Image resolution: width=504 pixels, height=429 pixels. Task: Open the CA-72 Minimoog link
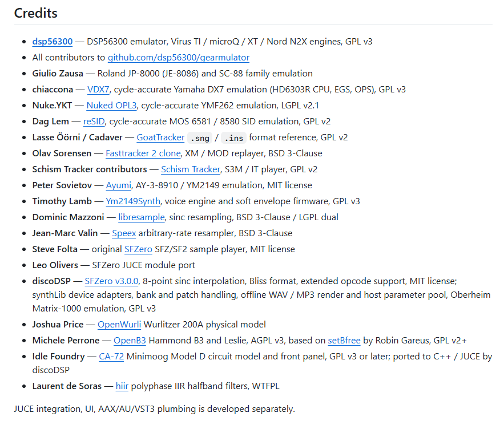tap(111, 357)
